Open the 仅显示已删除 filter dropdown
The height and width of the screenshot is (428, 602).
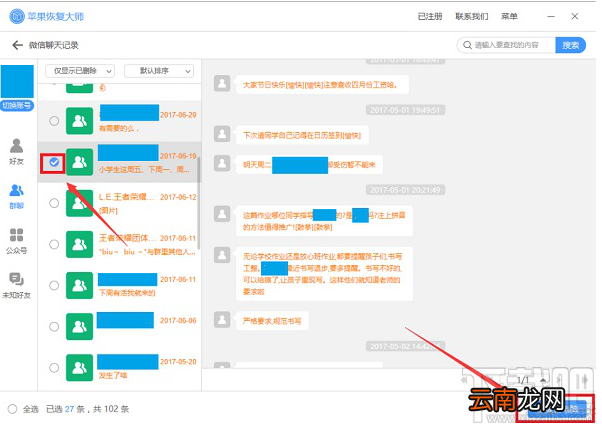coord(80,71)
